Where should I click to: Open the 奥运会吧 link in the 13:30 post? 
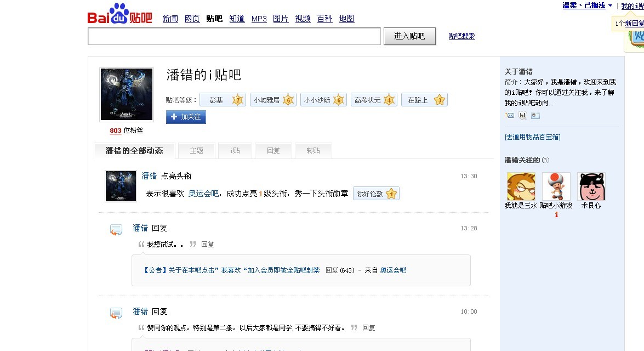click(203, 194)
